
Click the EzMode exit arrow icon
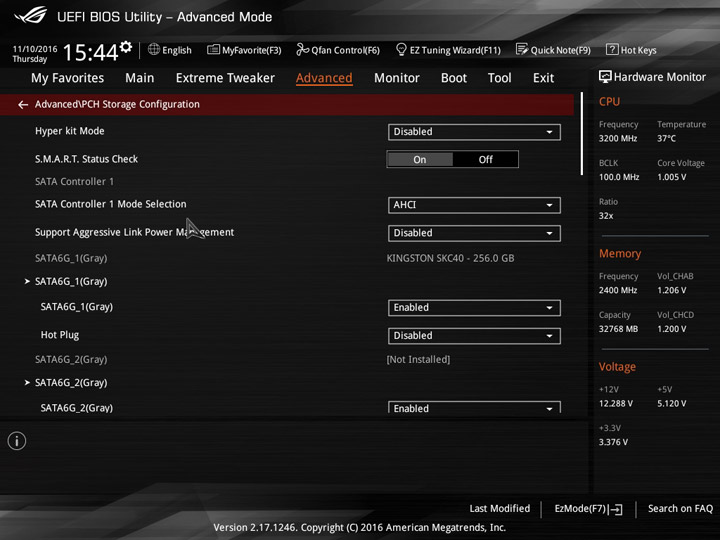click(x=615, y=509)
